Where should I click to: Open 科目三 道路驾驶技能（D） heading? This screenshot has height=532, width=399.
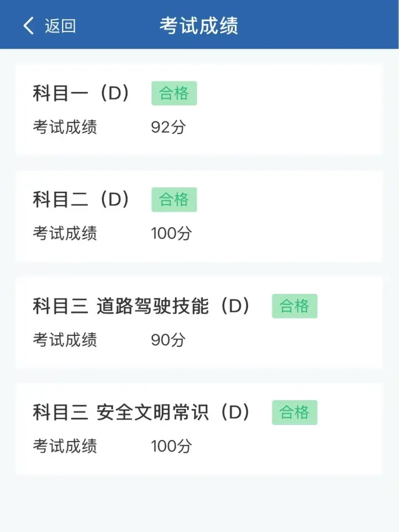click(x=142, y=306)
